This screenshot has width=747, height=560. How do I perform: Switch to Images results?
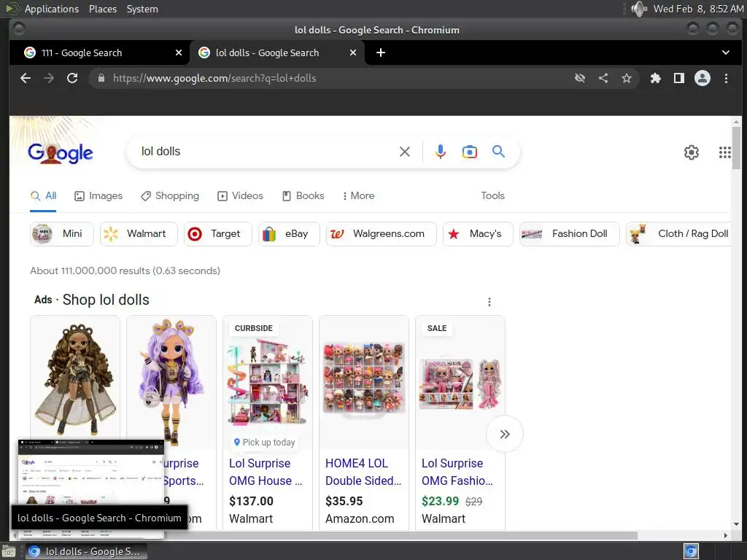[98, 195]
